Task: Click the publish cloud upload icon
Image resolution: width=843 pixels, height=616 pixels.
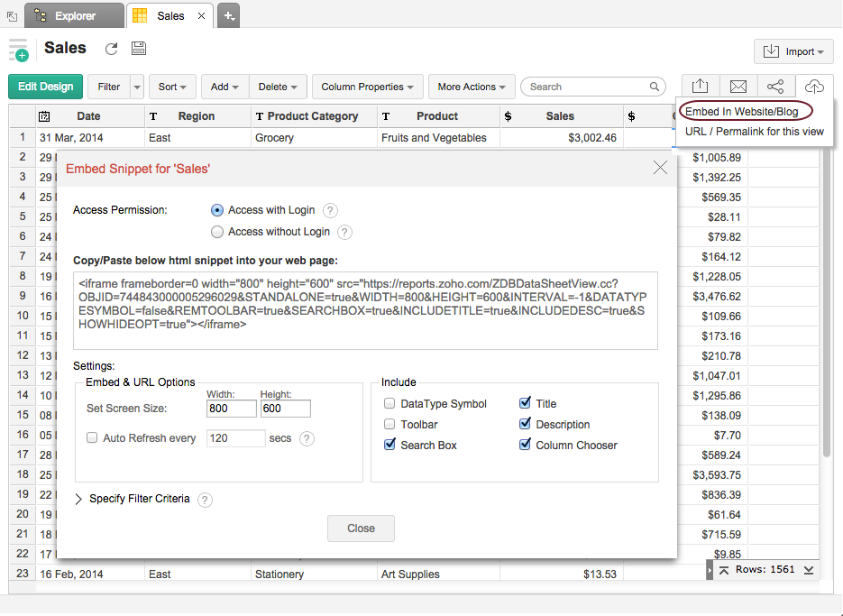Action: 814,87
